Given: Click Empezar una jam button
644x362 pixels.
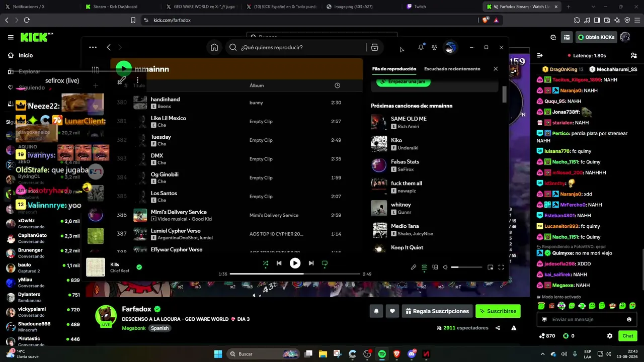Looking at the screenshot, I should pyautogui.click(x=404, y=81).
